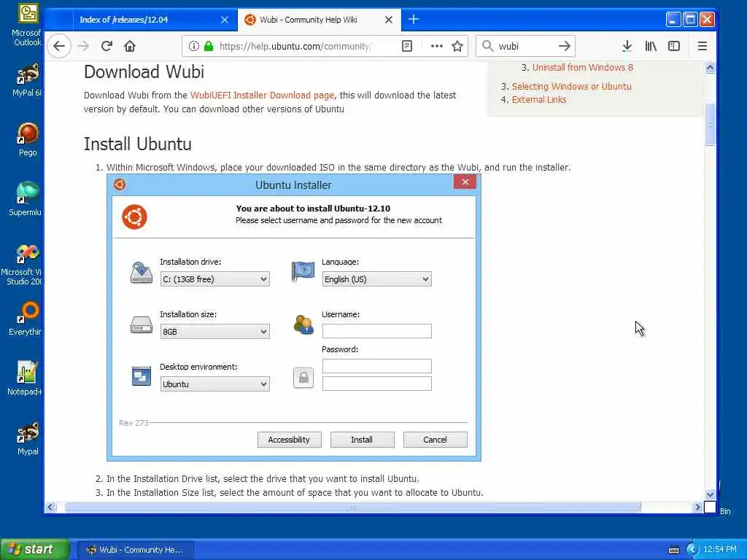The image size is (747, 560).
Task: Show site information (i) icon
Action: [x=193, y=46]
